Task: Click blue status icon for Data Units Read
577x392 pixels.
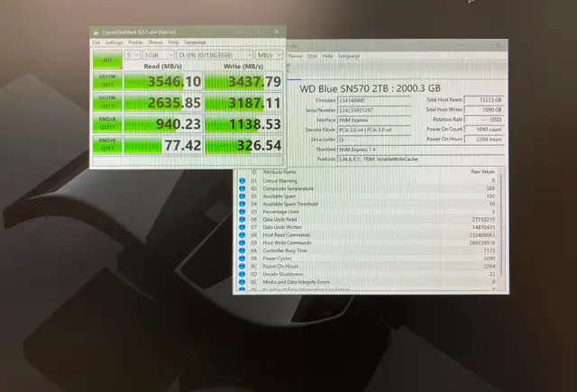Action: click(243, 220)
